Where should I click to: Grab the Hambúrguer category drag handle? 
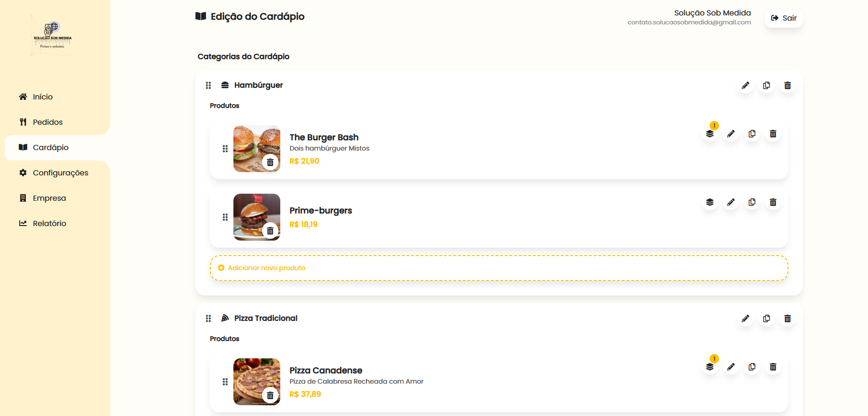[x=208, y=85]
